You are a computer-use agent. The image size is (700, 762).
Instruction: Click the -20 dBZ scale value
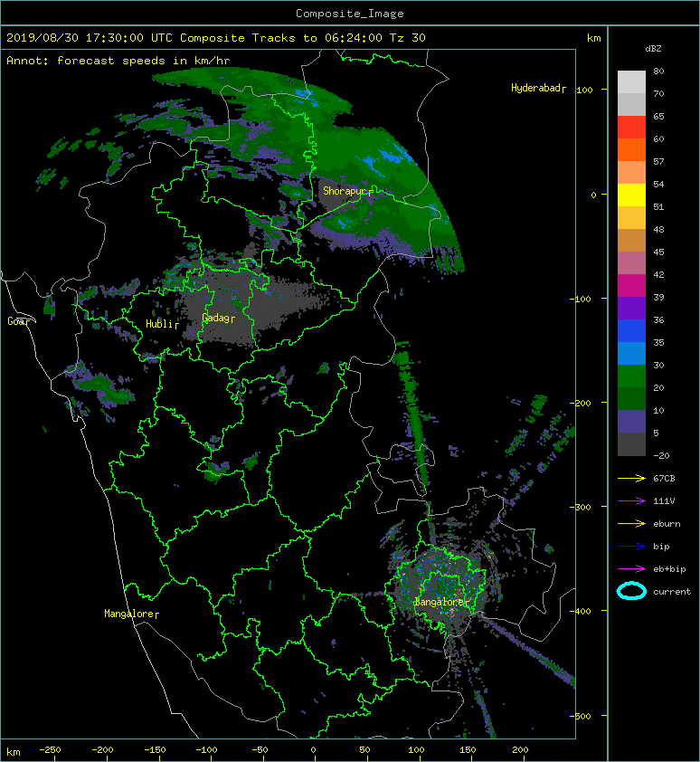[x=661, y=456]
